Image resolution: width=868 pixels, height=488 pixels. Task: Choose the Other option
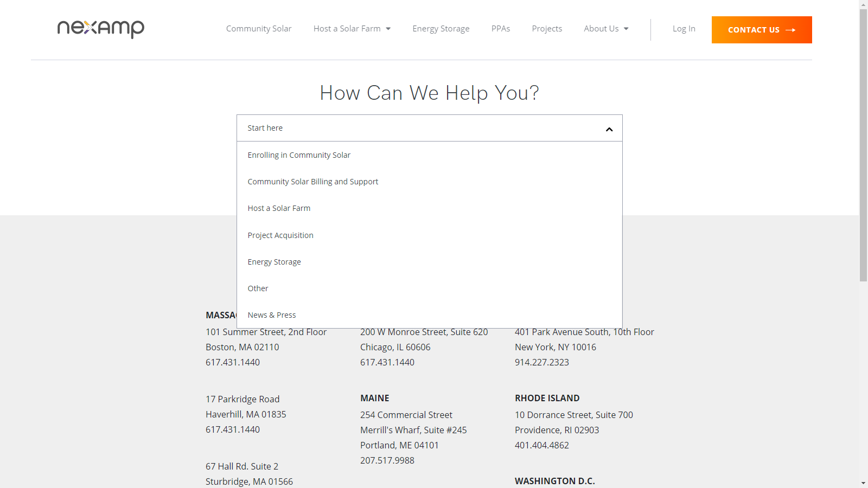(430, 288)
